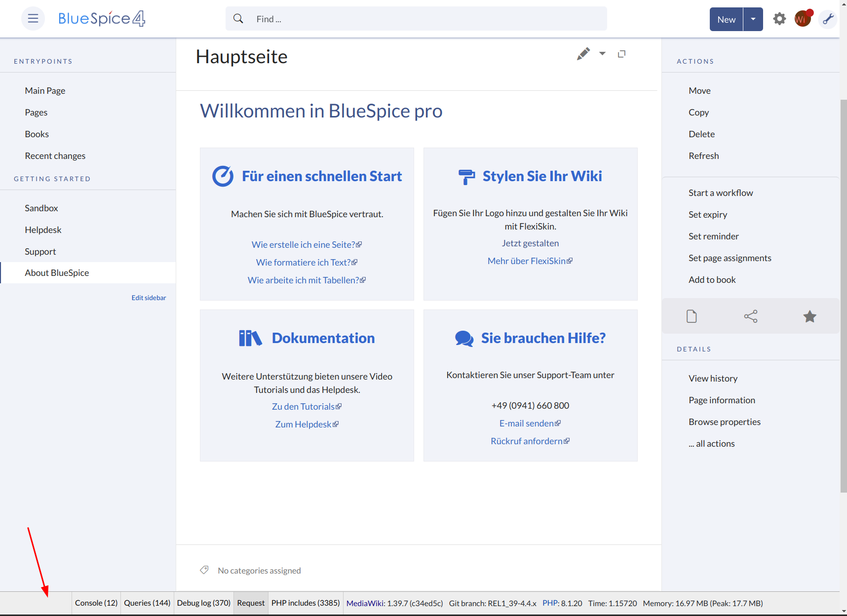Open View history
The height and width of the screenshot is (616, 847).
click(713, 379)
